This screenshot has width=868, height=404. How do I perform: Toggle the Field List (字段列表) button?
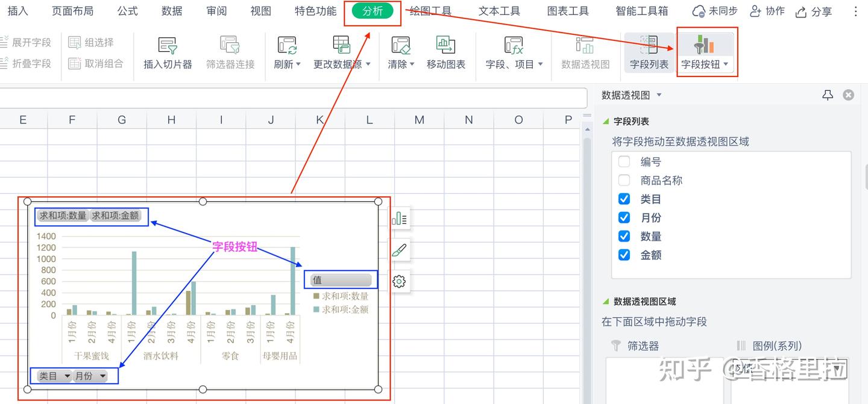tap(649, 52)
